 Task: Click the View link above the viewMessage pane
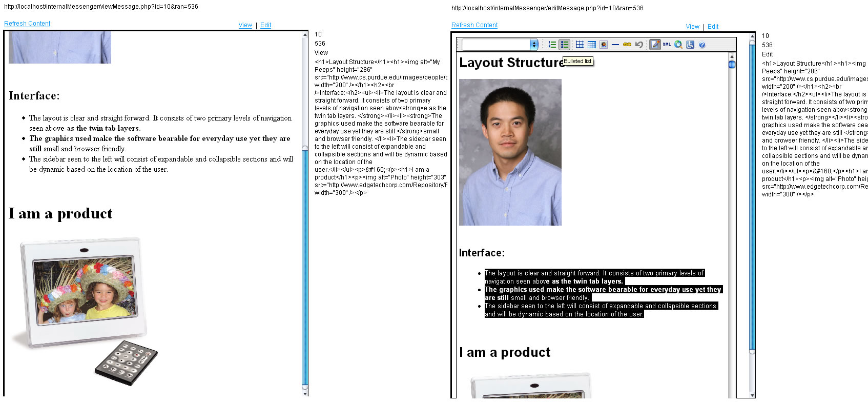click(x=245, y=25)
